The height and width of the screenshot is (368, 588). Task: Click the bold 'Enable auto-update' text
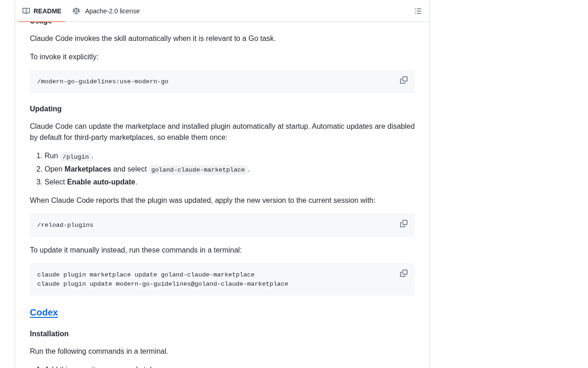101,182
